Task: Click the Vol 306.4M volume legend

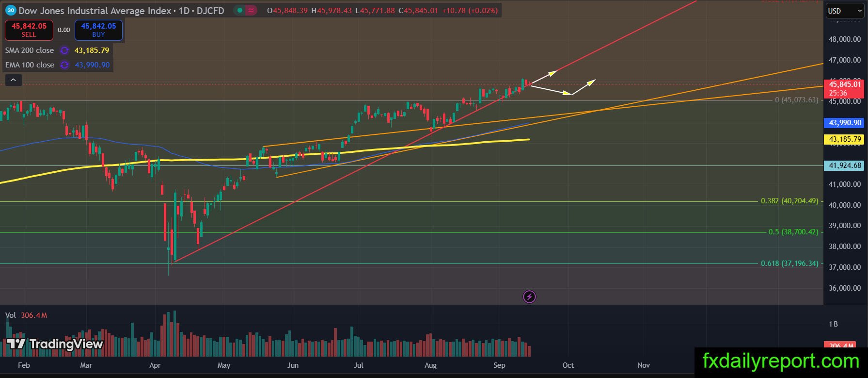Action: (26, 315)
